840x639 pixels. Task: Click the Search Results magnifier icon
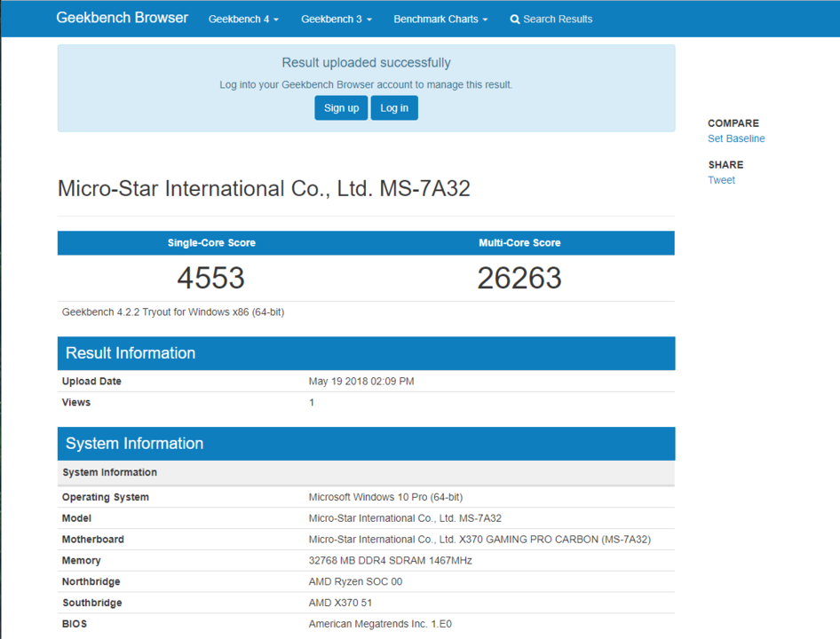point(515,20)
